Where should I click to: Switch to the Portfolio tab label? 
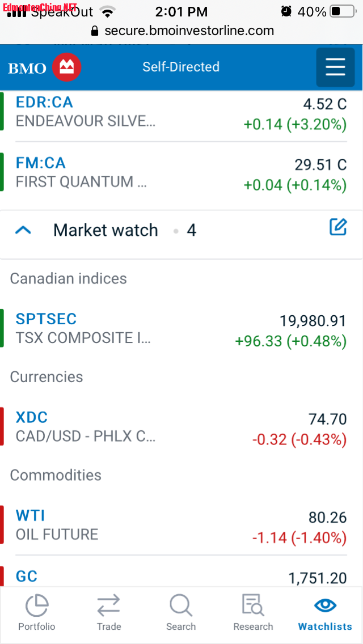[x=37, y=626]
